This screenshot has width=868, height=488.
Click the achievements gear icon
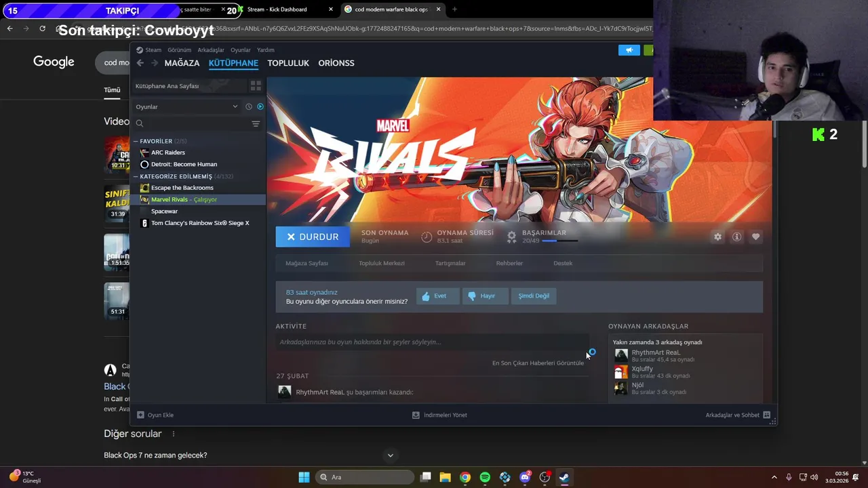tap(512, 237)
